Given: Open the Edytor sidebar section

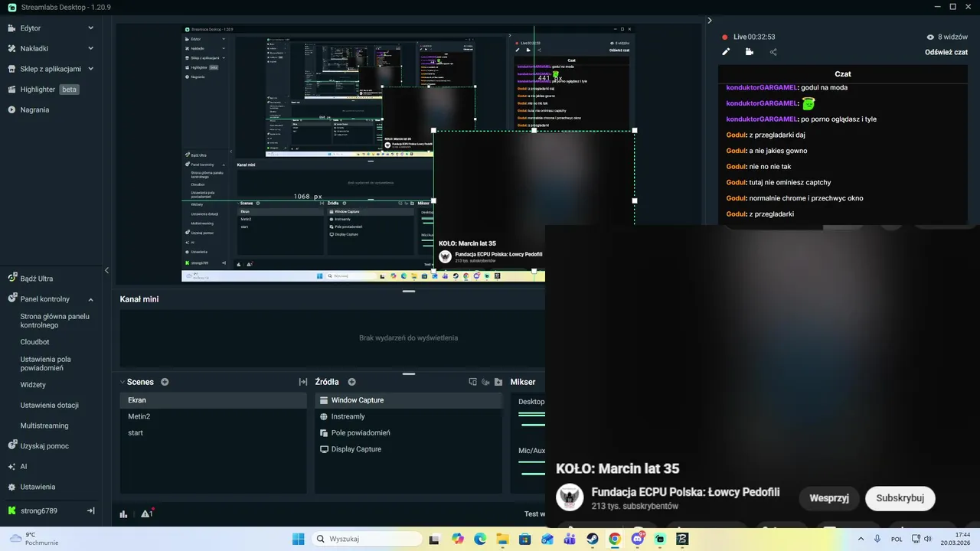Looking at the screenshot, I should coord(31,28).
